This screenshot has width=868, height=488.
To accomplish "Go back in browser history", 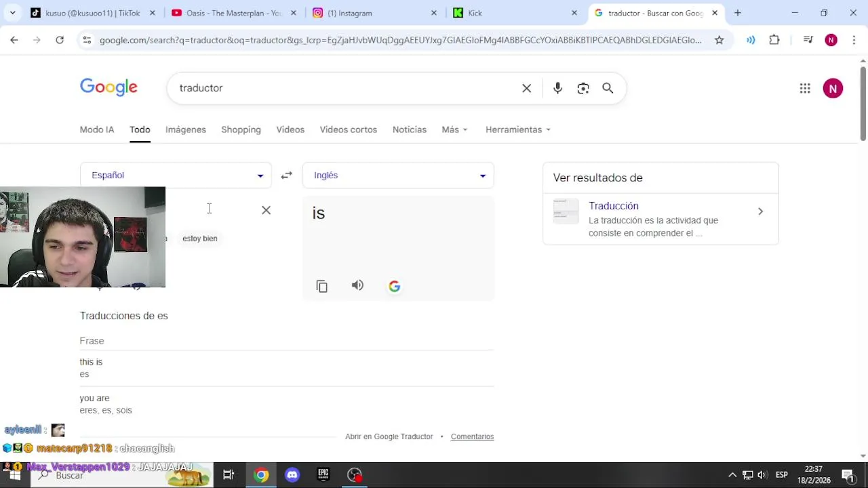I will click(x=14, y=40).
